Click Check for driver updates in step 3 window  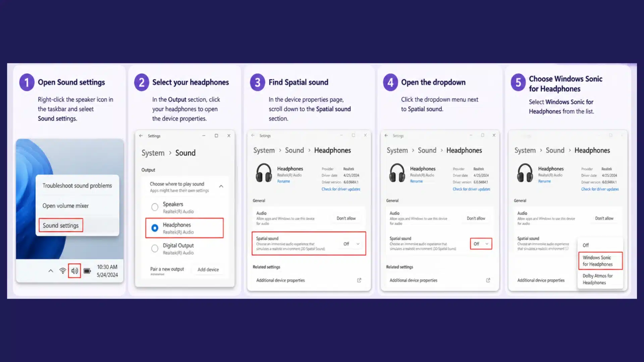click(341, 189)
